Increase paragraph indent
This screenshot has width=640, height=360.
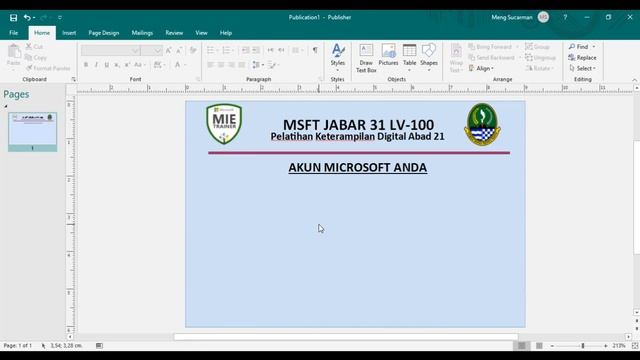point(256,50)
